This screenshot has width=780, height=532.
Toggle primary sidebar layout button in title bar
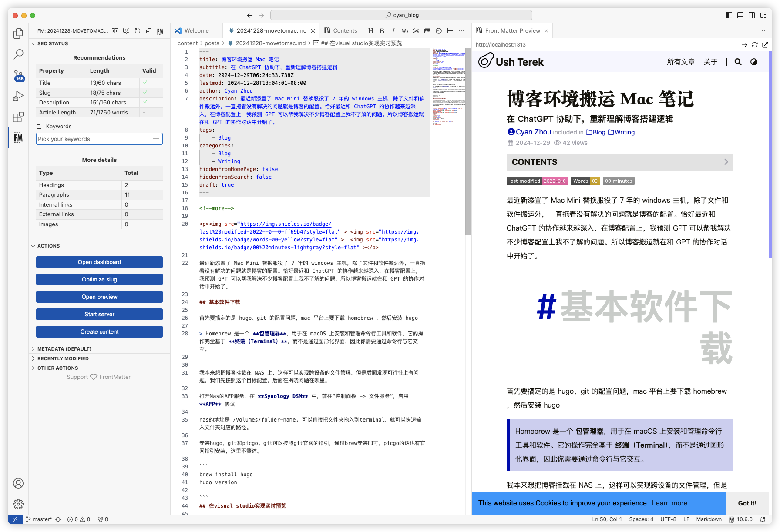click(729, 15)
